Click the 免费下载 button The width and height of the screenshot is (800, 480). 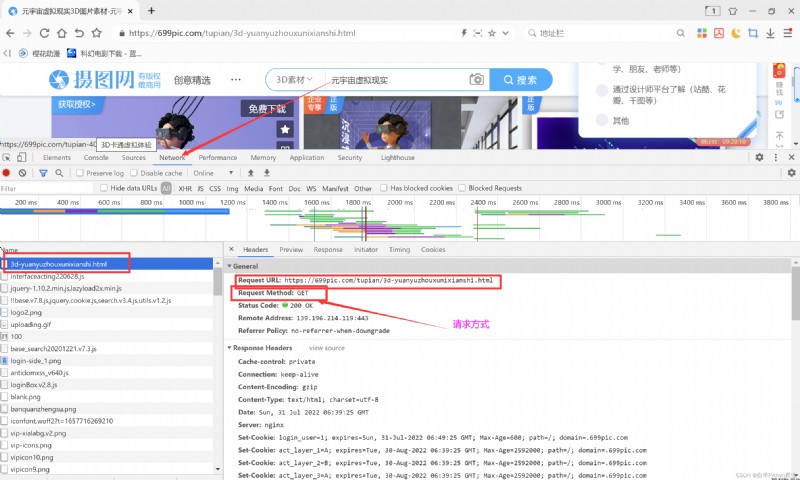267,109
